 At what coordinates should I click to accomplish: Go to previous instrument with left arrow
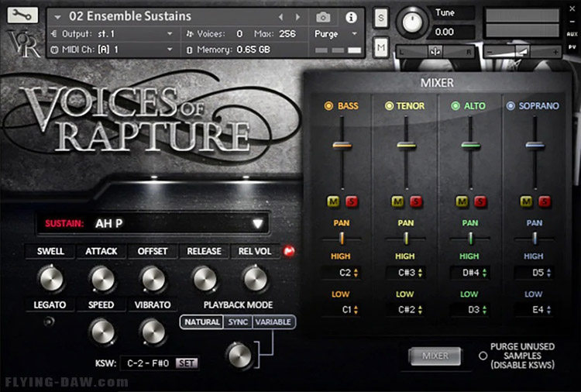coord(281,17)
